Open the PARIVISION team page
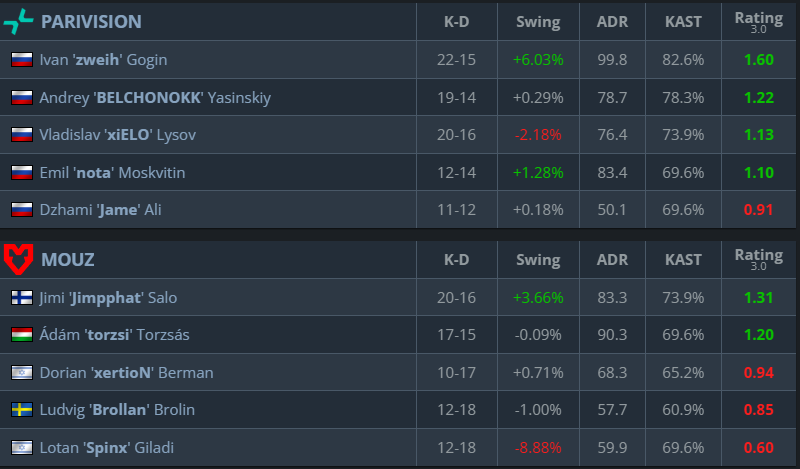The height and width of the screenshot is (469, 800). 91,22
